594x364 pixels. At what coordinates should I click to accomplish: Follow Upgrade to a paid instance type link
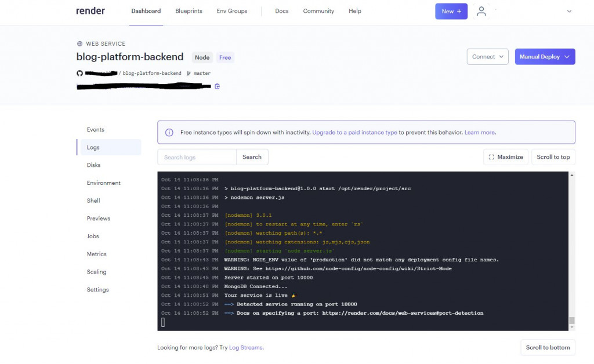click(354, 132)
